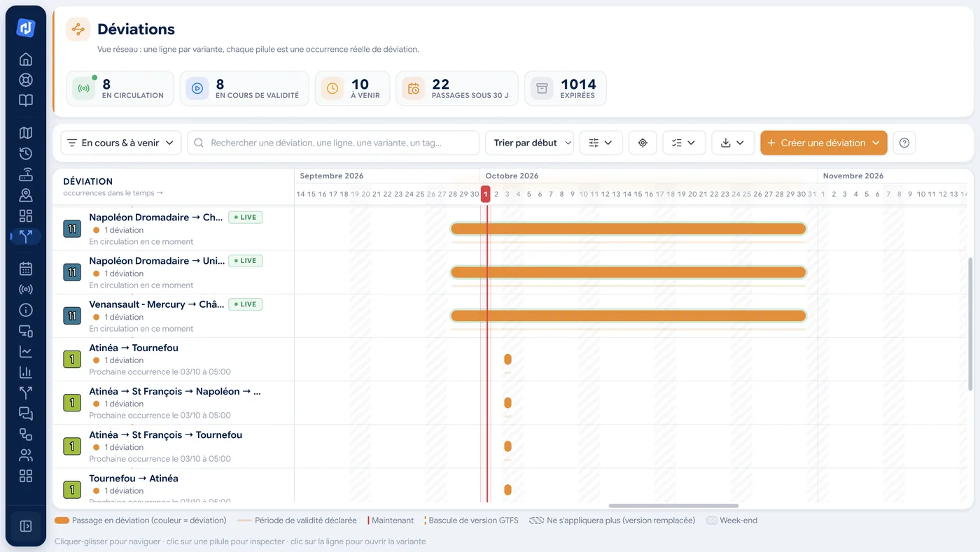
Task: Open the home icon in the sidebar
Action: click(26, 59)
